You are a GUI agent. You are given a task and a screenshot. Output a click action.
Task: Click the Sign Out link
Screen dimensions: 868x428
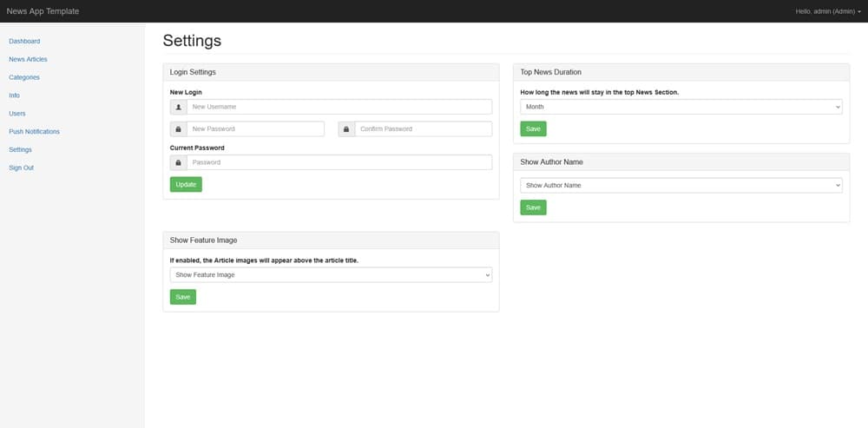tap(22, 168)
